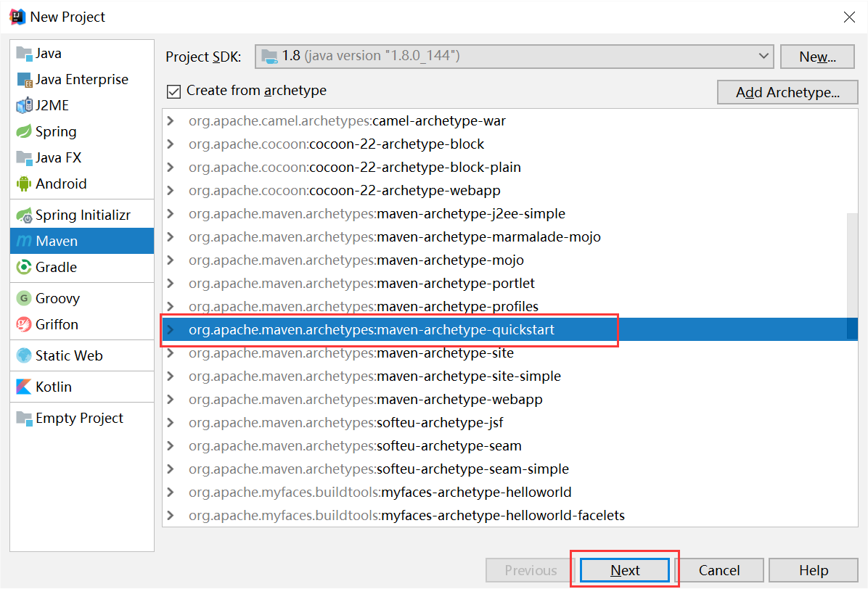
Task: Click the Java folder icon in sidebar
Action: (25, 54)
